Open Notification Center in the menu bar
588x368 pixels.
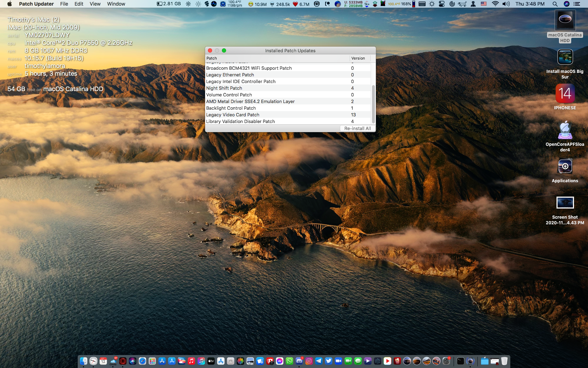click(577, 4)
